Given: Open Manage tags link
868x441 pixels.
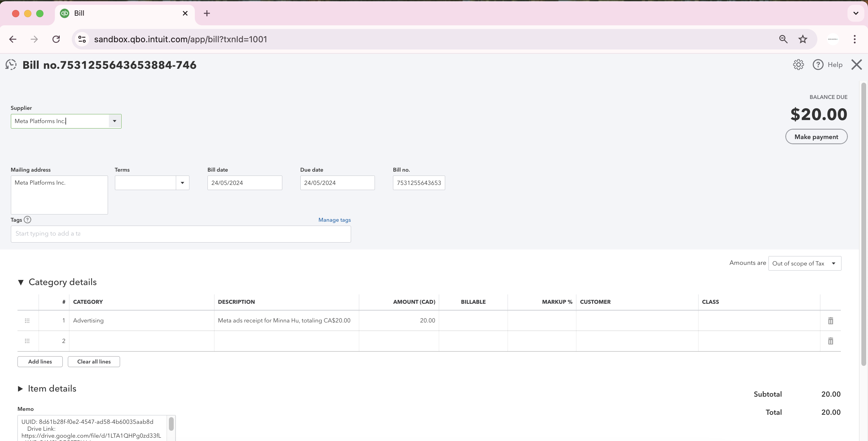Looking at the screenshot, I should (x=334, y=220).
